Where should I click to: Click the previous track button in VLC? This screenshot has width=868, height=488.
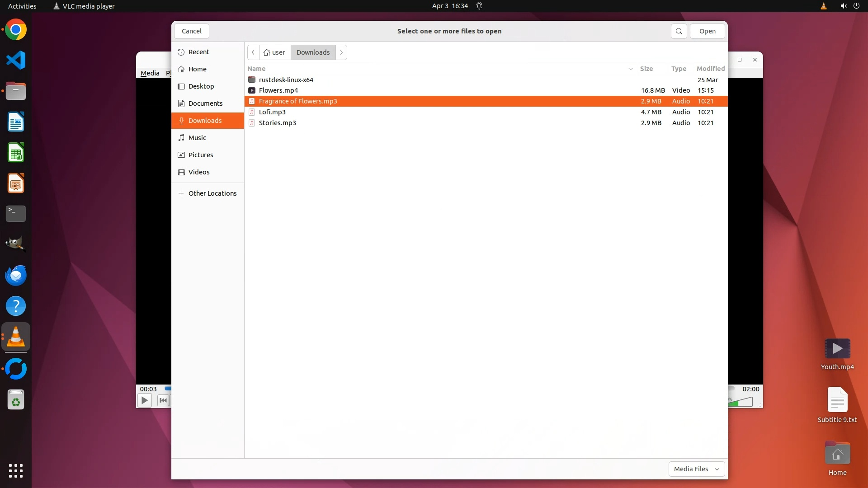coord(163,400)
